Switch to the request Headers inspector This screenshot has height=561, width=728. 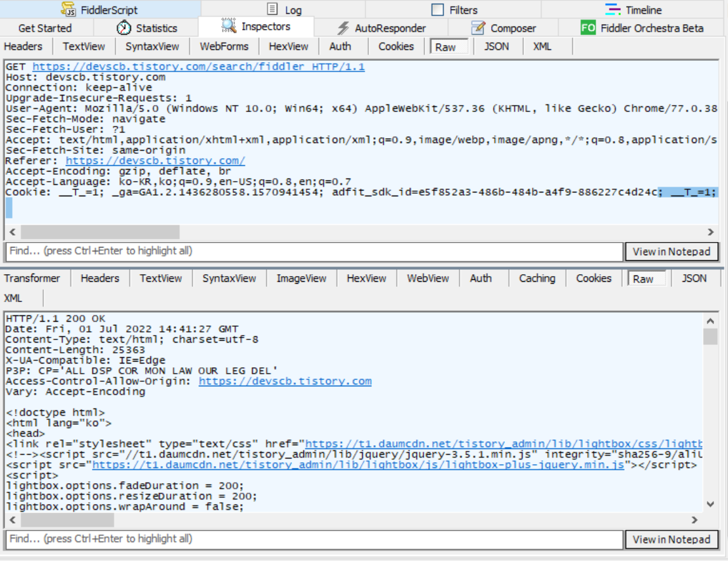click(x=23, y=46)
